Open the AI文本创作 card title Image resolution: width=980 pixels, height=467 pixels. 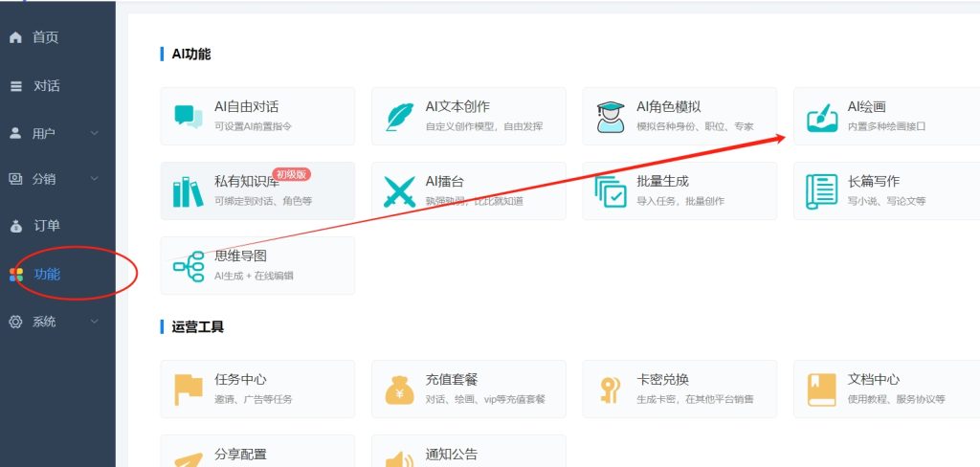[457, 107]
